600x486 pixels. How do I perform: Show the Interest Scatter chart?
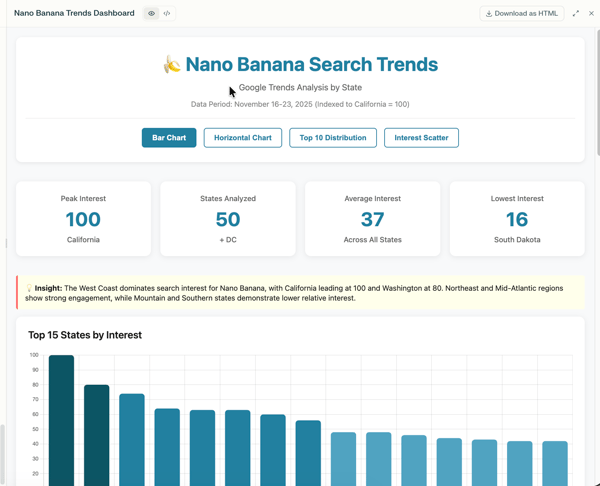tap(421, 138)
